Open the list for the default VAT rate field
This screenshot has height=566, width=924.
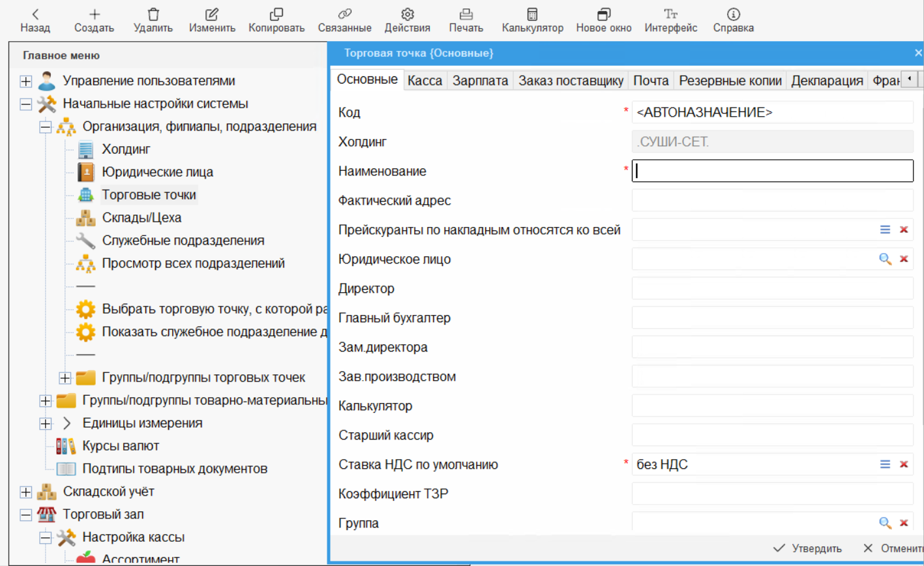click(x=885, y=464)
